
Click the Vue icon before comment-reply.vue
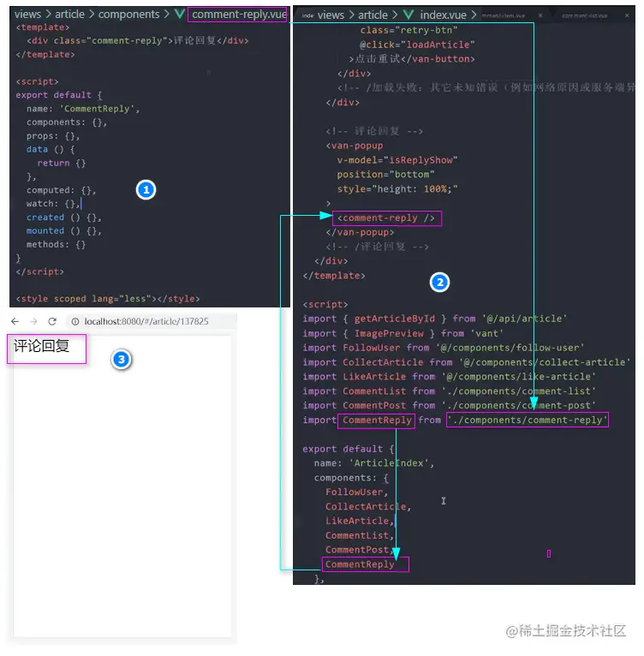pyautogui.click(x=180, y=14)
